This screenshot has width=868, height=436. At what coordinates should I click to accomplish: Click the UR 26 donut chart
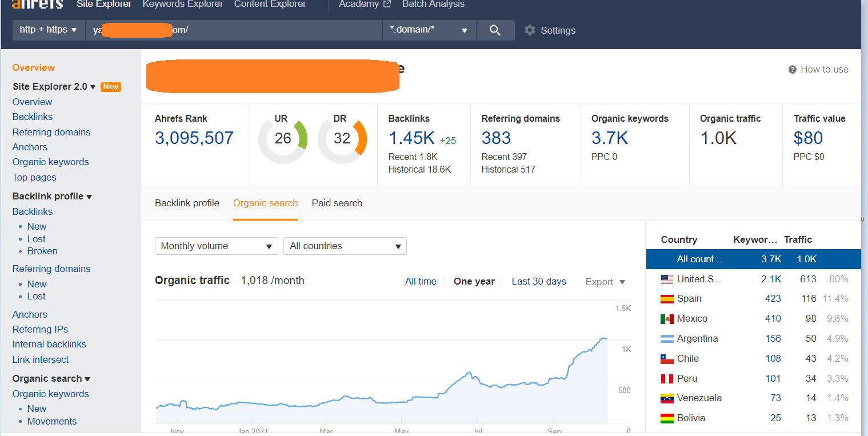283,139
